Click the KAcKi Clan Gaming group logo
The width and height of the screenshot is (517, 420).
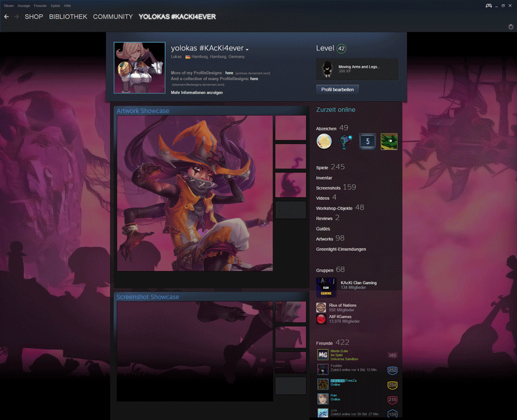point(326,287)
